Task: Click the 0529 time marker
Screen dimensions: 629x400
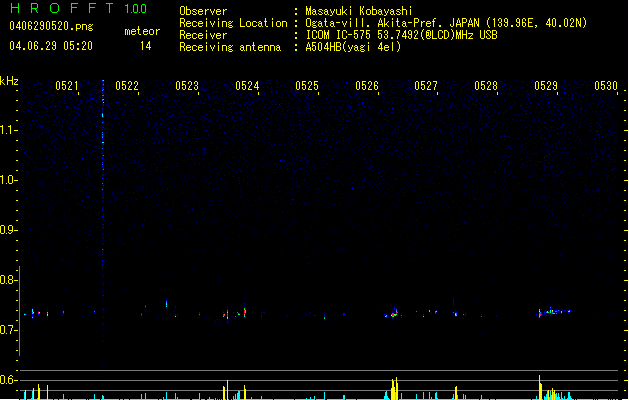Action: pyautogui.click(x=546, y=86)
